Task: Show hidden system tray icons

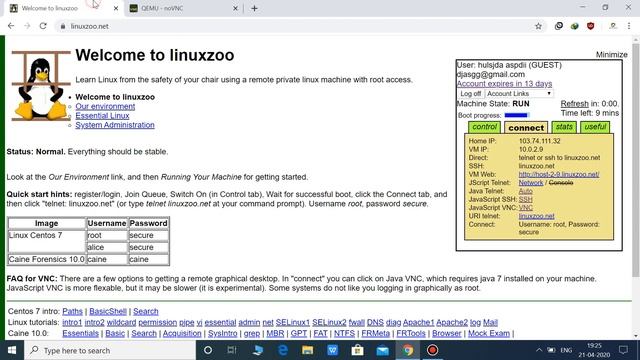Action: 539,350
